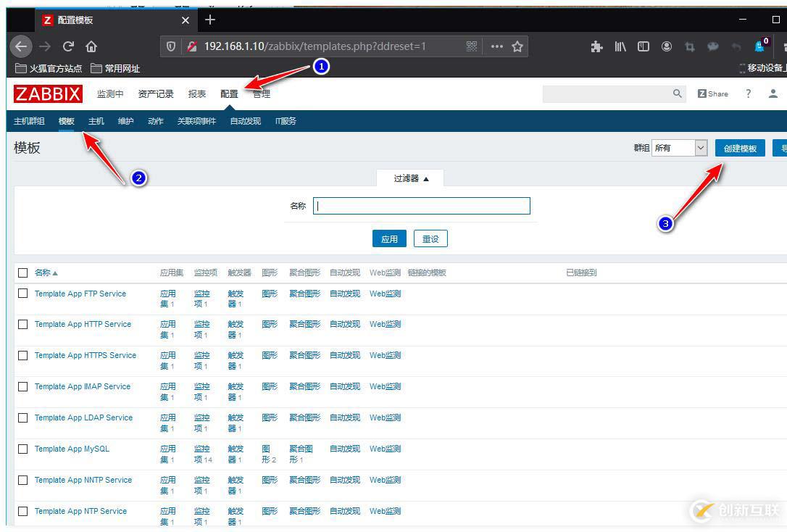The width and height of the screenshot is (787, 532).
Task: Open the extensions puzzle icon
Action: pyautogui.click(x=597, y=46)
